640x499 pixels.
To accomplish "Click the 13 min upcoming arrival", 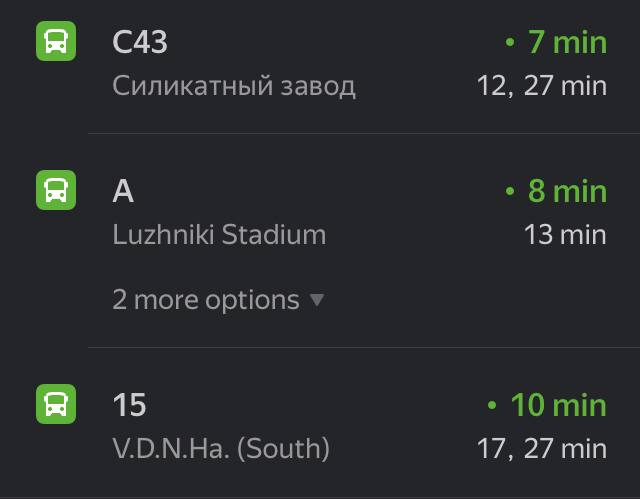I will tap(565, 235).
